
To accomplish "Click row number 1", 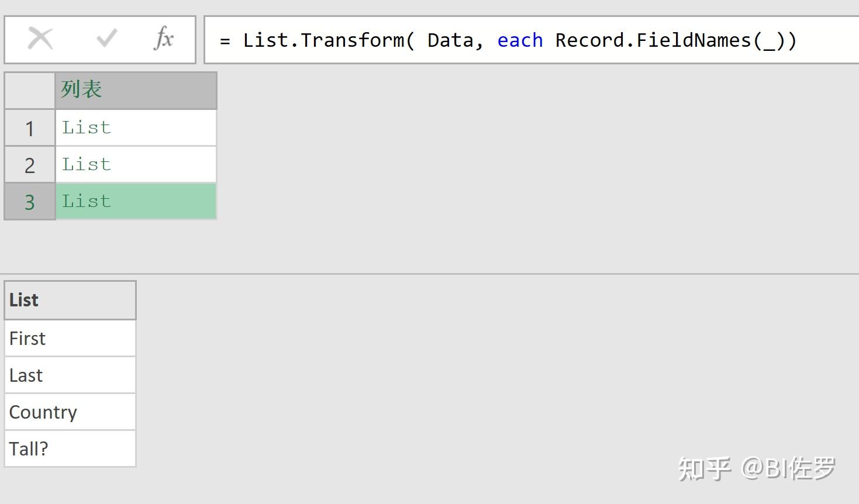I will [29, 127].
